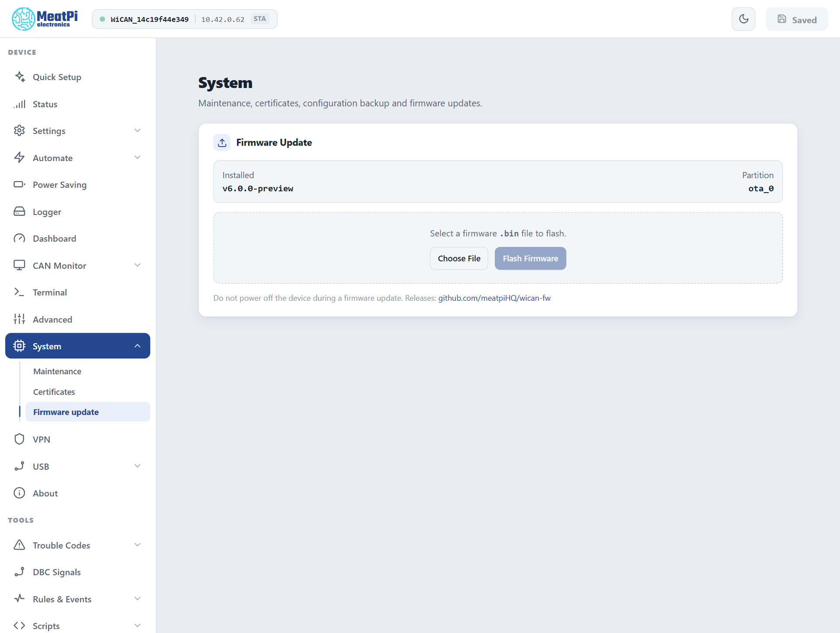Click the Advanced sliders icon
This screenshot has height=633, width=840.
[20, 319]
